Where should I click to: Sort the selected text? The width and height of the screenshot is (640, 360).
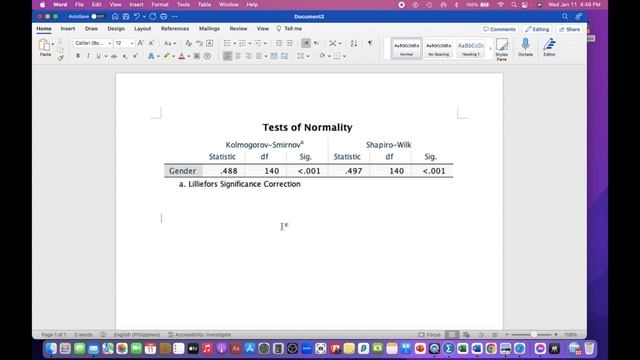(x=353, y=43)
